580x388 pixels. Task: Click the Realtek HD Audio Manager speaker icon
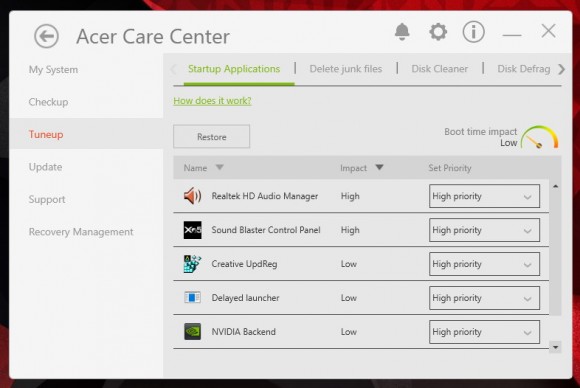(x=192, y=196)
